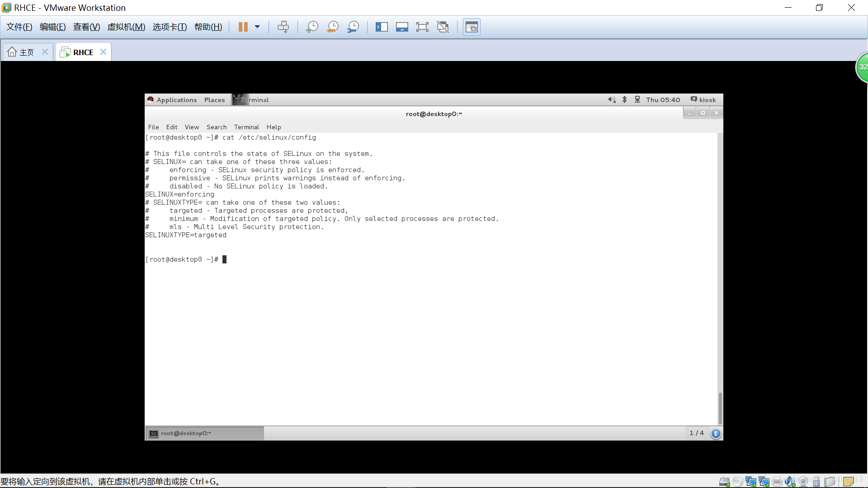868x488 pixels.
Task: Click the CD/DVD drive status icon
Action: [738, 482]
